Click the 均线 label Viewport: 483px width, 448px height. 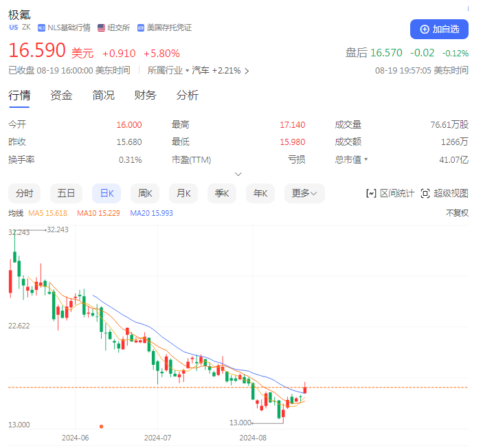(16, 213)
